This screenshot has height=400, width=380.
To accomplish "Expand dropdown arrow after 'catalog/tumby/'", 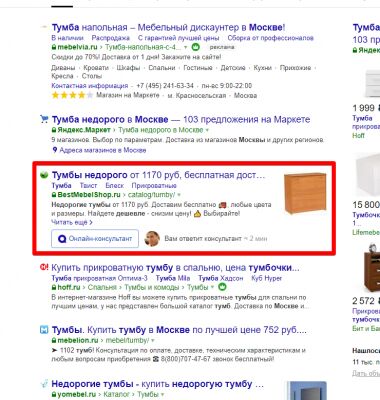I will pyautogui.click(x=179, y=195).
